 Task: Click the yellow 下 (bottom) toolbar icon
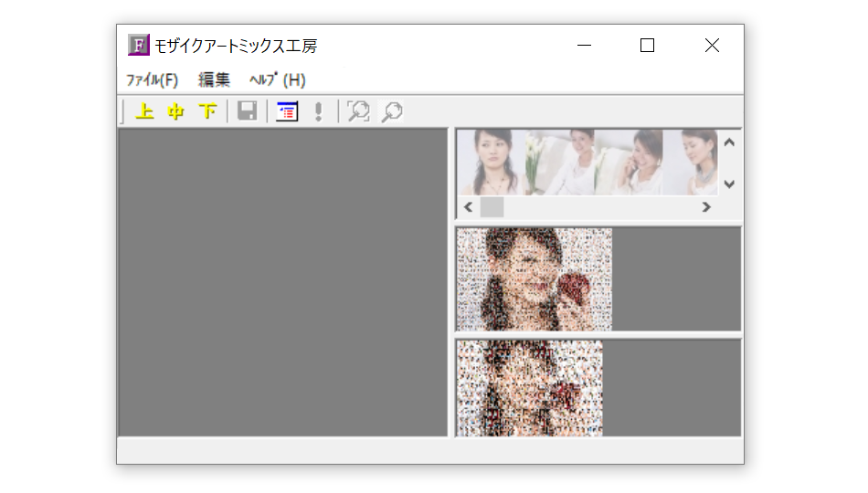point(207,111)
